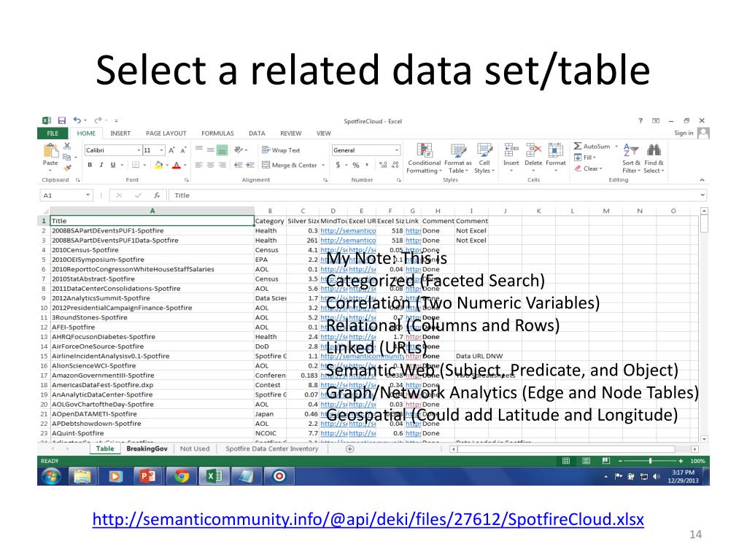747x560 pixels.
Task: Align text to the right
Action: pos(222,165)
